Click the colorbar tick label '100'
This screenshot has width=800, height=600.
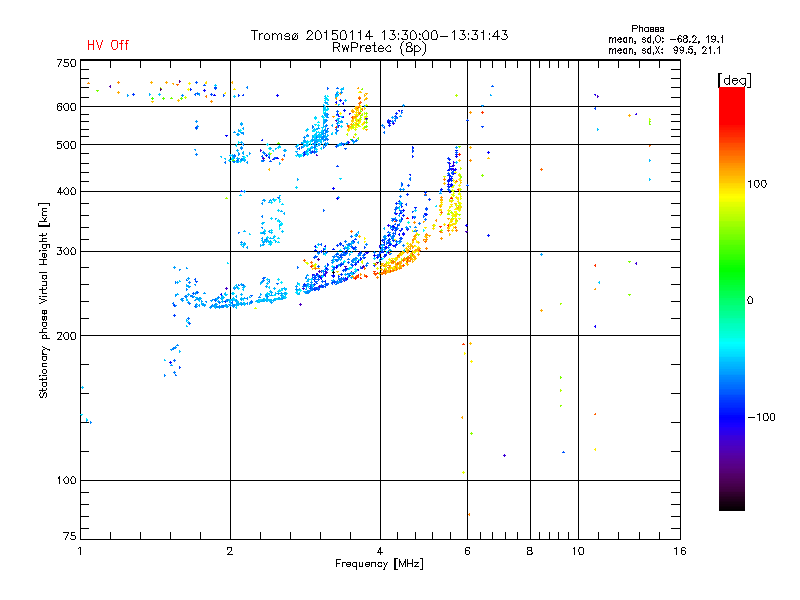[x=757, y=184]
